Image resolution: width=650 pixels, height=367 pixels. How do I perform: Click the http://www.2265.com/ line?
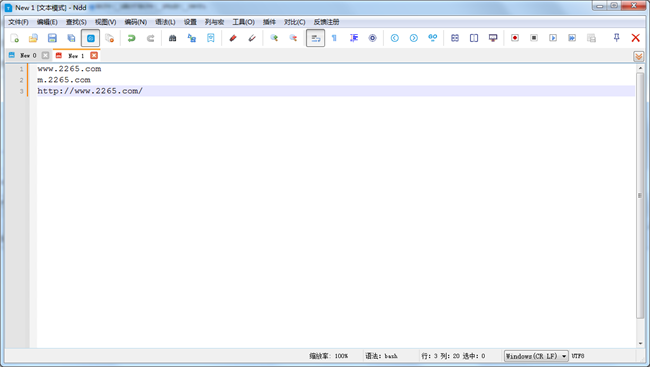[x=336, y=91]
